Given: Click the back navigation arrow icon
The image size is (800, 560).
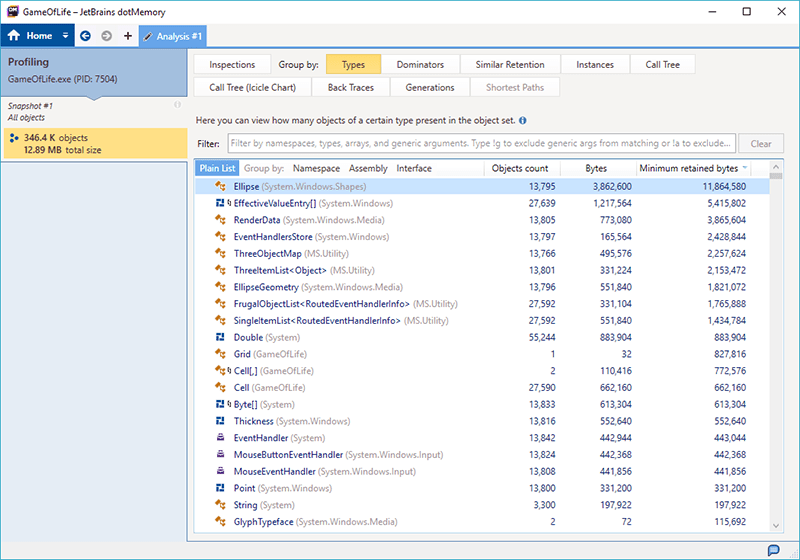Looking at the screenshot, I should coord(85,36).
